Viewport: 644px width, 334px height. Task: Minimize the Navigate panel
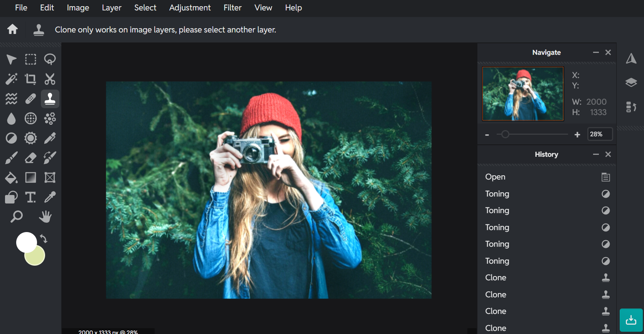point(596,52)
